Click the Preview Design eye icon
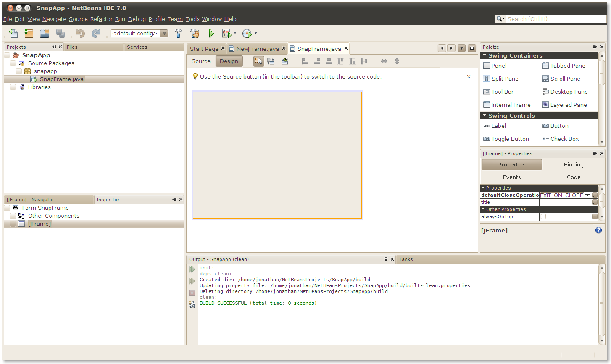Screen dimensions: 611x364 coord(285,61)
